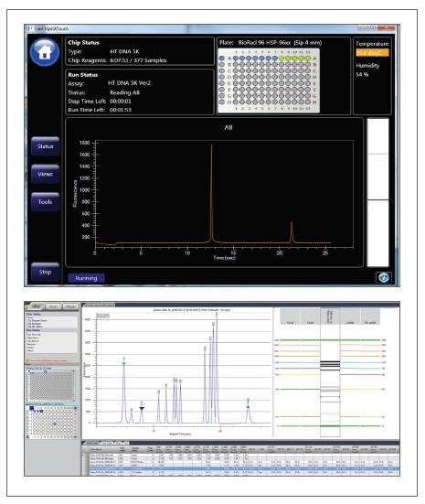
Task: Open the info icon at bottom right
Action: [x=384, y=277]
